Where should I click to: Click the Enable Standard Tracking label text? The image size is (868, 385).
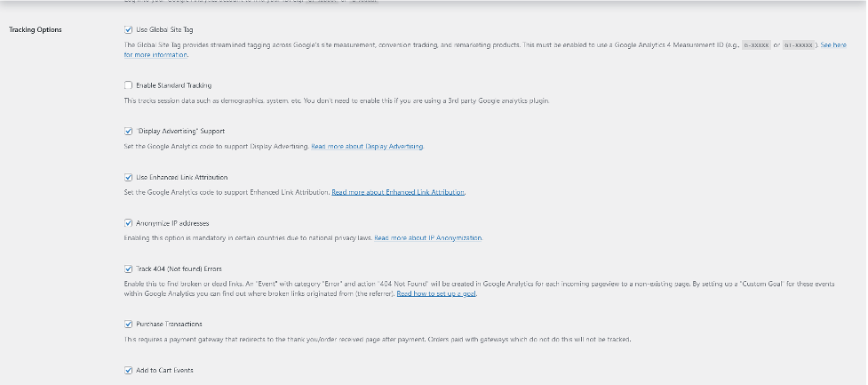click(x=174, y=85)
